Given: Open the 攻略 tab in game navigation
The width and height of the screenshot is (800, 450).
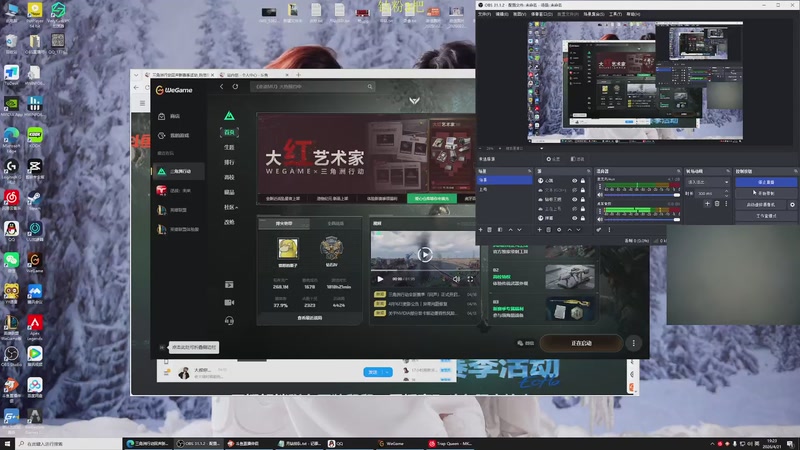Looking at the screenshot, I should (229, 222).
